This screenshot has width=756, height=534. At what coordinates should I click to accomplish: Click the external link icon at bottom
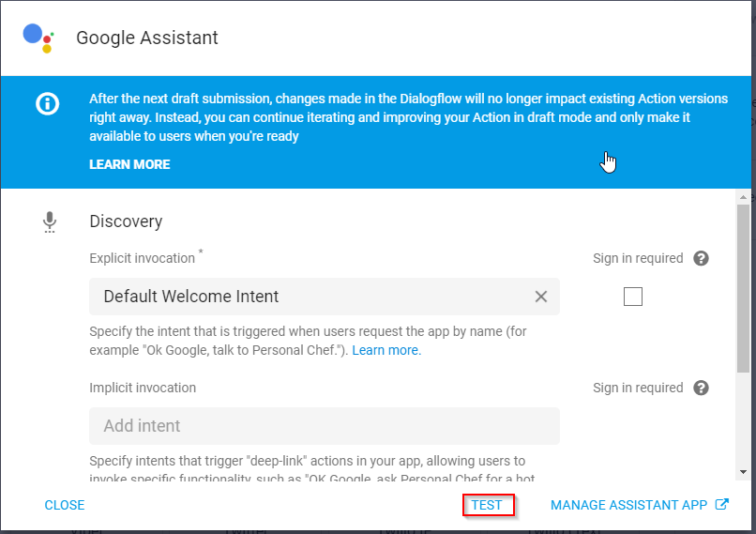[x=721, y=505]
